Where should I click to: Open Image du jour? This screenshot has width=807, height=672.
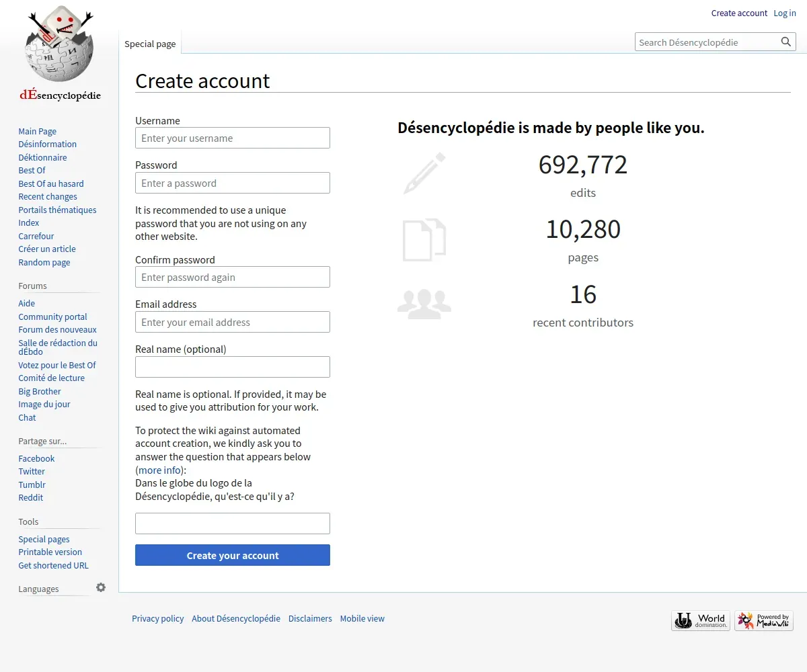[44, 404]
